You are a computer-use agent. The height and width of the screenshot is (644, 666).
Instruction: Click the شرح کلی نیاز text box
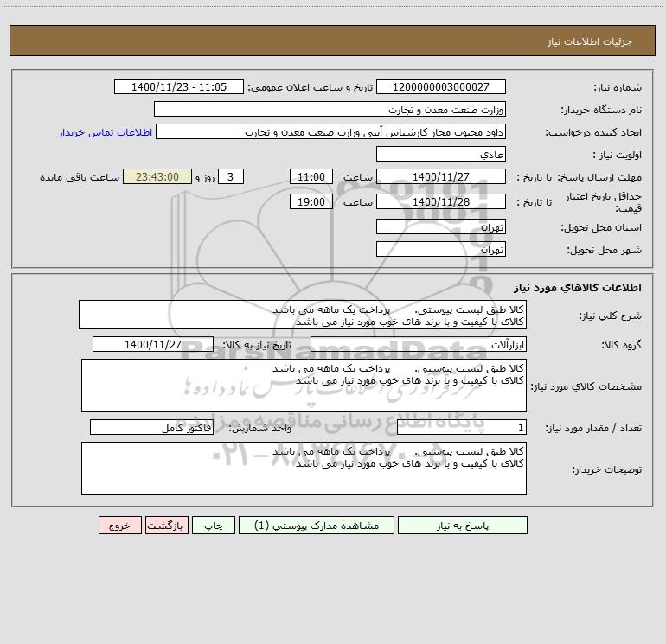(303, 315)
